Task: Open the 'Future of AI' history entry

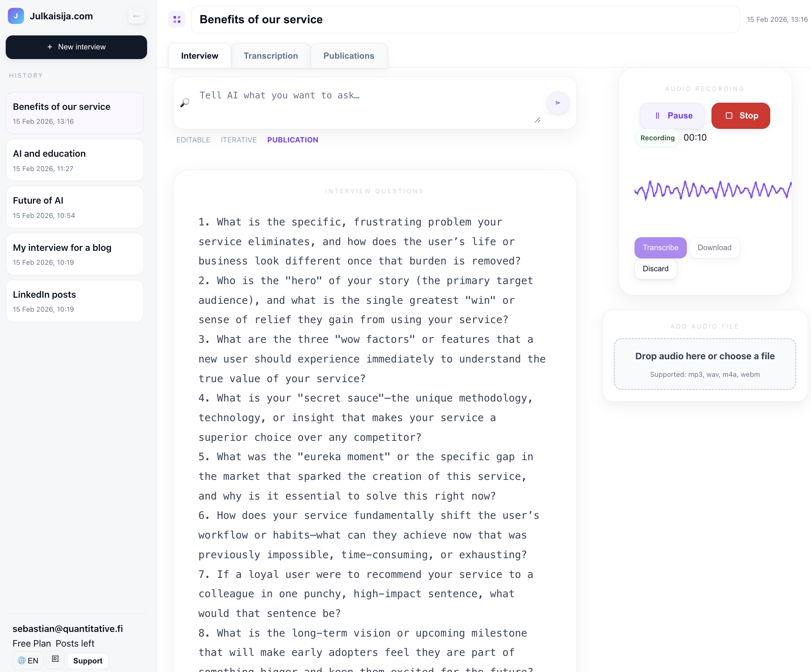Action: tap(74, 207)
